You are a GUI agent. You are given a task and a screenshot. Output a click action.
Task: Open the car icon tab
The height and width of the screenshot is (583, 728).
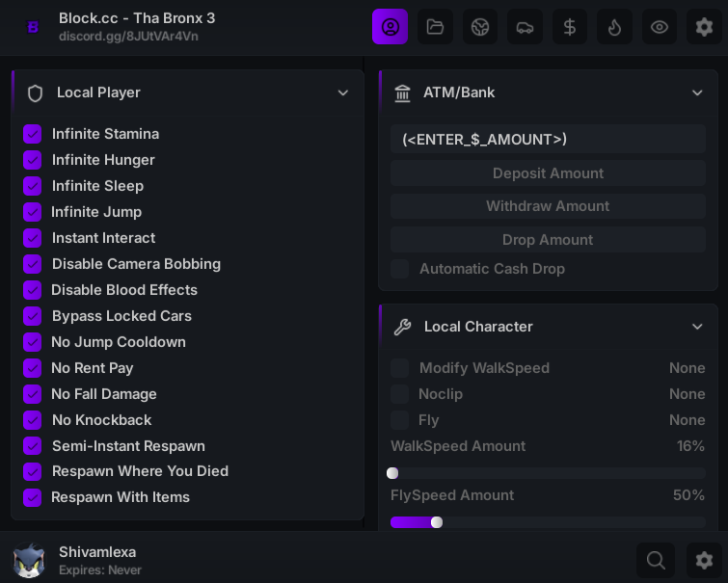(525, 27)
